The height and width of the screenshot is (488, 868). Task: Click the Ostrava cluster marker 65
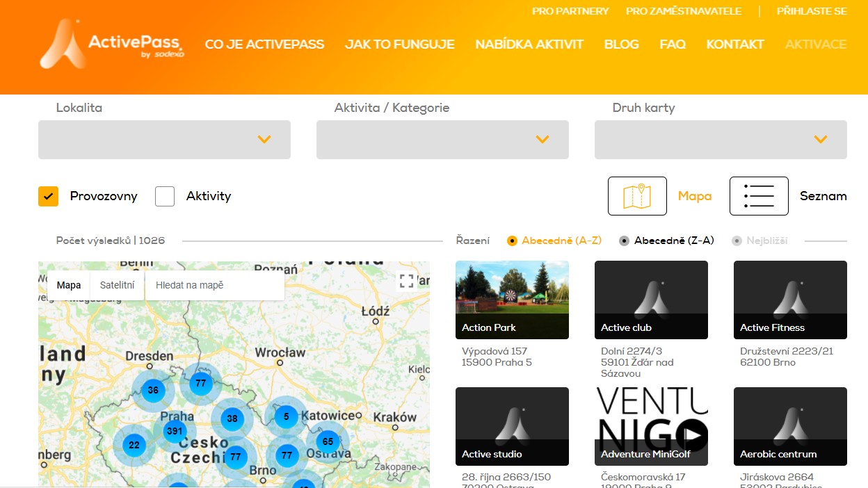[328, 441]
